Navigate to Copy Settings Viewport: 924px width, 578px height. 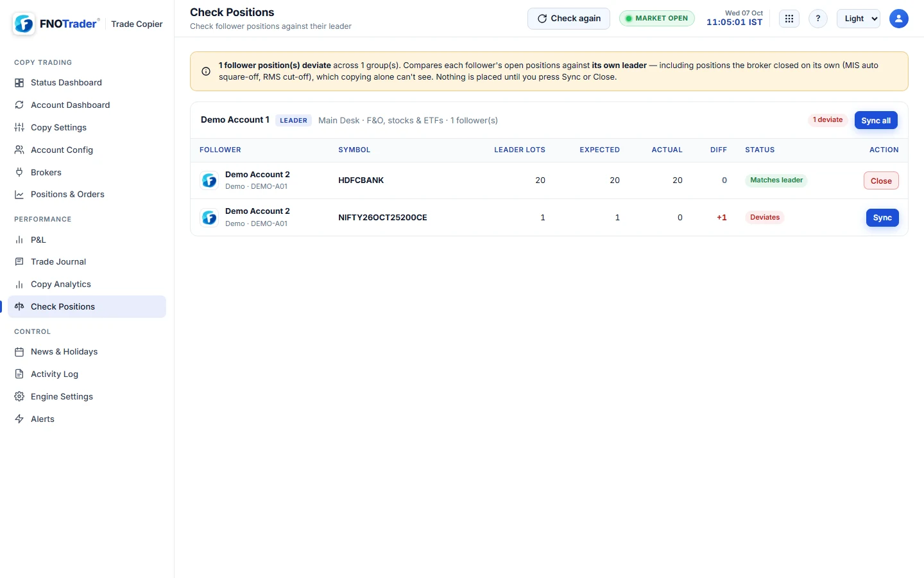coord(87,127)
